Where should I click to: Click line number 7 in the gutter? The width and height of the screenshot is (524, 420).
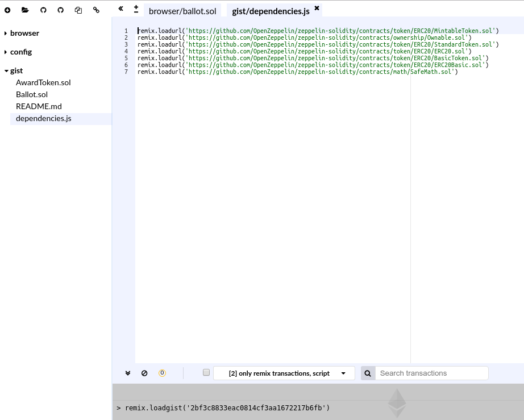(126, 72)
